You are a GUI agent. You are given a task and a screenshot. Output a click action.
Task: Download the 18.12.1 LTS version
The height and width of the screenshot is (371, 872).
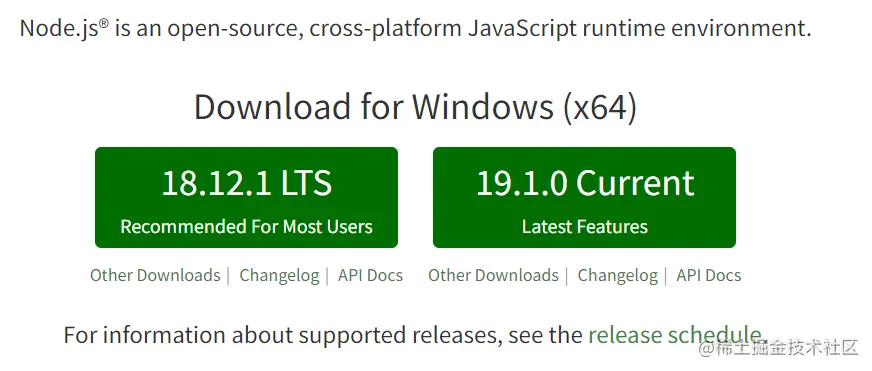click(246, 197)
